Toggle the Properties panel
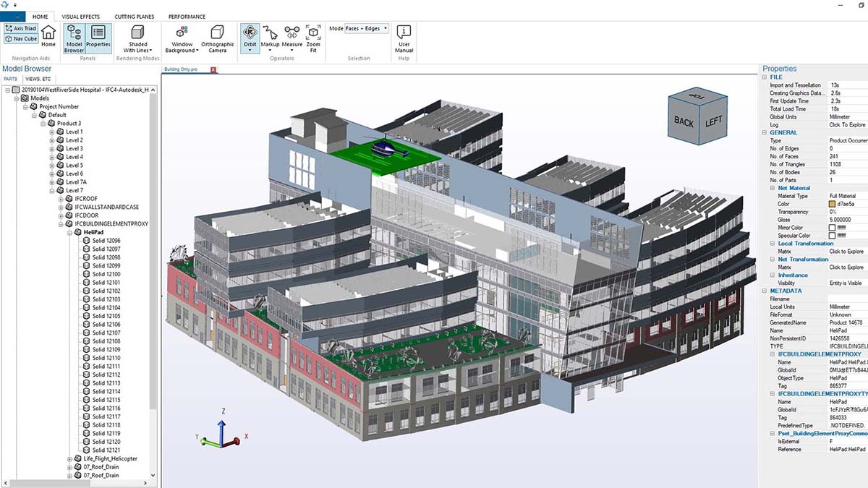This screenshot has width=868, height=488. click(x=98, y=36)
